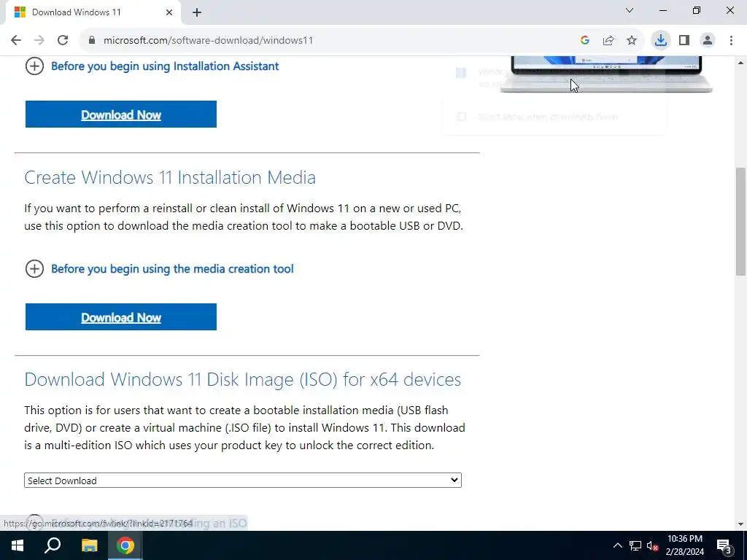
Task: Click Download Windows 11 Disk Image heading
Action: tap(242, 379)
